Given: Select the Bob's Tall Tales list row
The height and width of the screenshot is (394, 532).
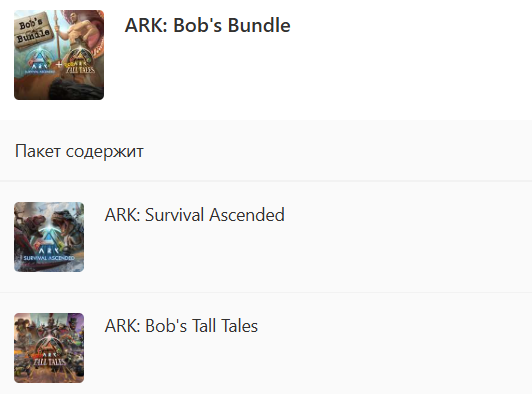Looking at the screenshot, I should tap(266, 343).
